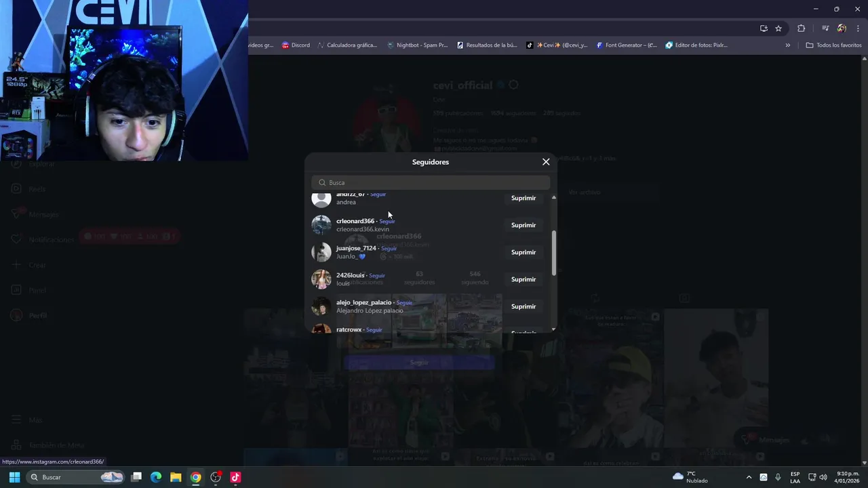Open the Cevi TikTok bookmark
The image size is (868, 488).
557,45
